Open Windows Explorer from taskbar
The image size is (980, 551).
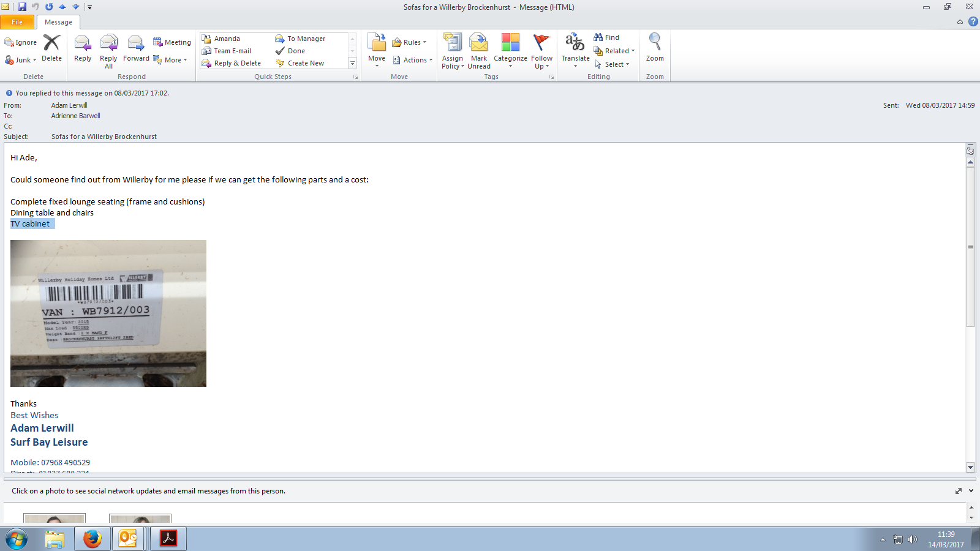click(x=55, y=539)
